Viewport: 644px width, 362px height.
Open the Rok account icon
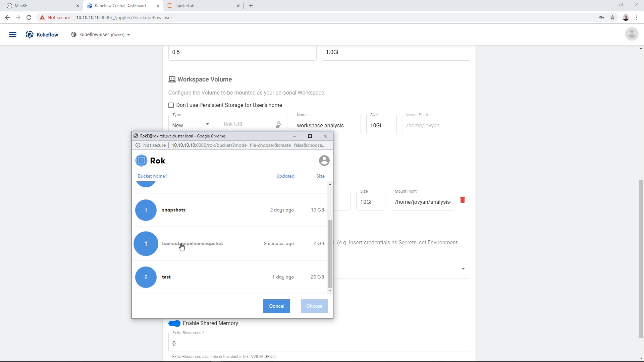[x=324, y=161]
